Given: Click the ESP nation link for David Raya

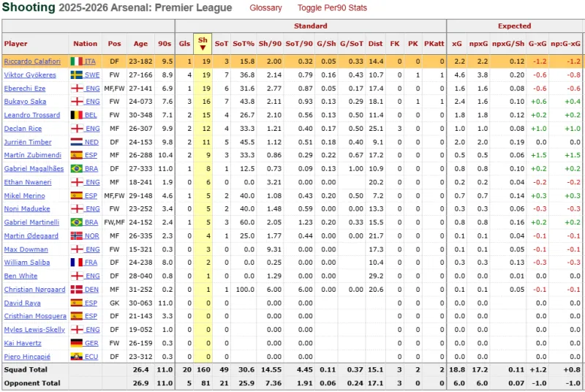Looking at the screenshot, I should point(91,302).
